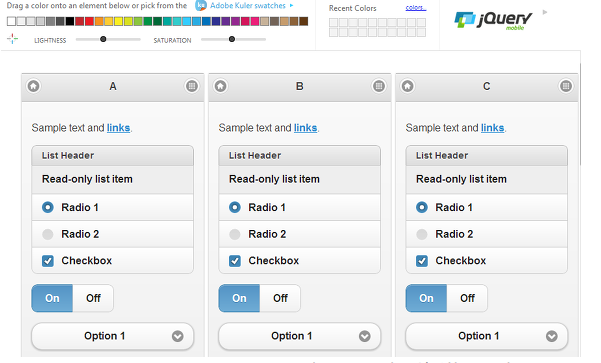
Task: Click the swatch C header title
Action: 487,86
